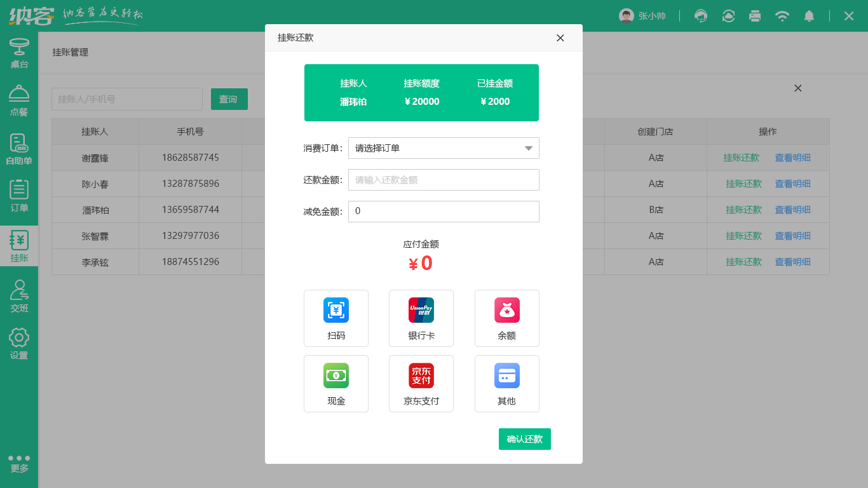868x488 pixels.
Task: Click the 还款金额 repayment amount input field
Action: coord(444,180)
